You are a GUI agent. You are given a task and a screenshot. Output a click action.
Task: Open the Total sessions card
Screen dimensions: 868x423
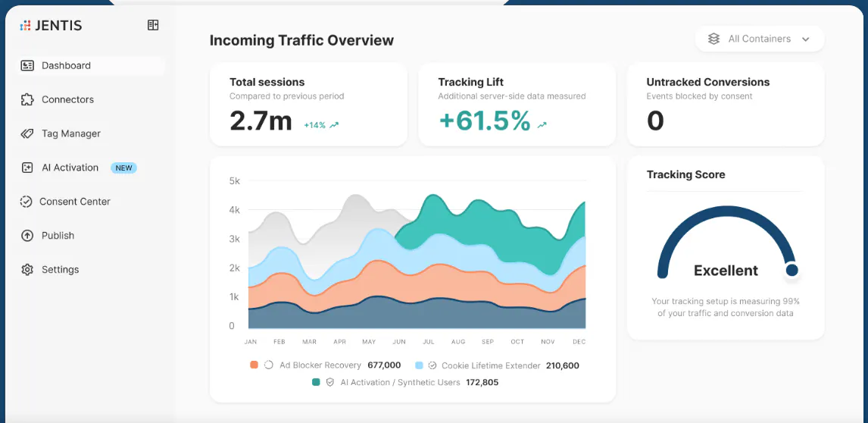coord(309,105)
